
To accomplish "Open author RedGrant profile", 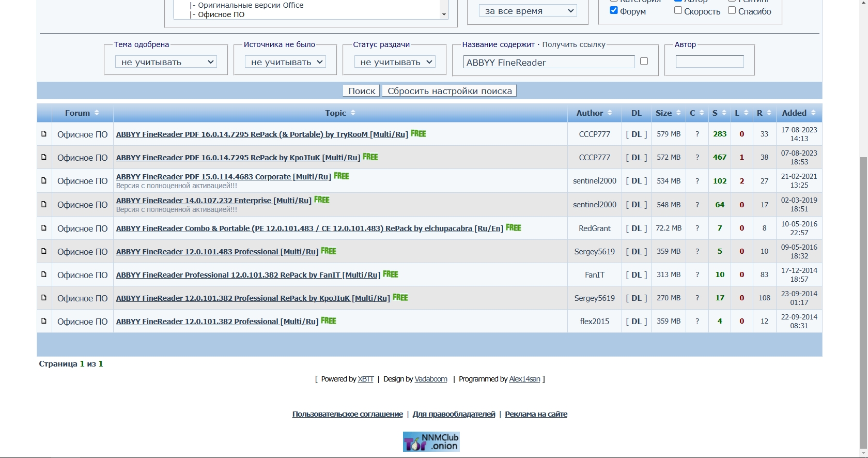I will [x=595, y=228].
